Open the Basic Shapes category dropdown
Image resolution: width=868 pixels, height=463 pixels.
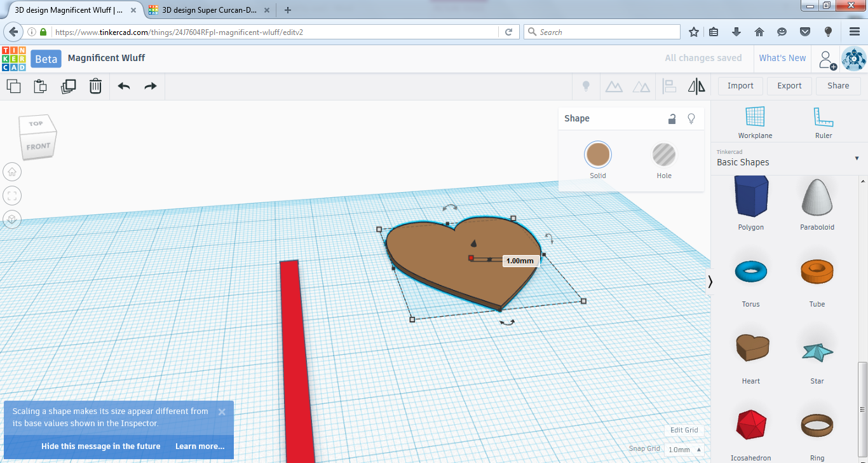coord(788,158)
